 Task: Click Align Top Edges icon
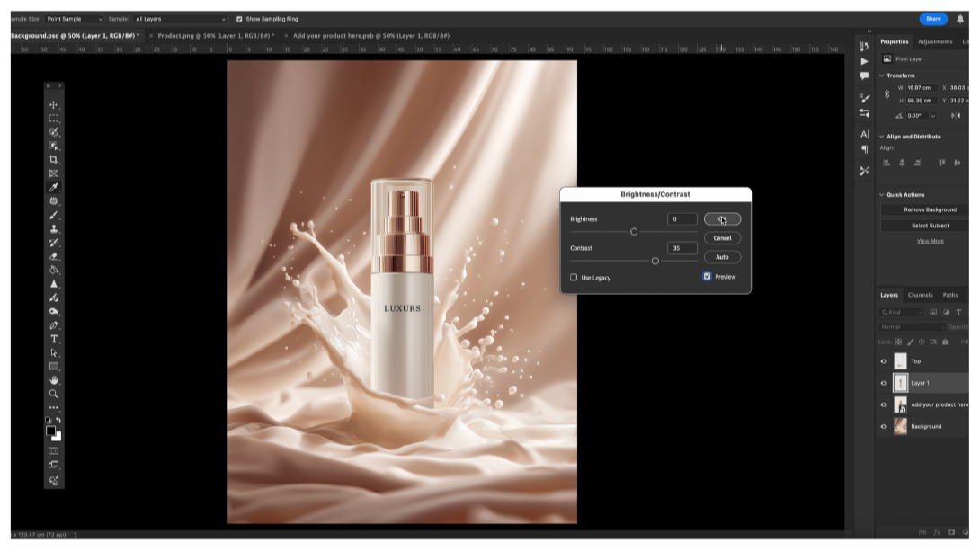[x=941, y=163]
